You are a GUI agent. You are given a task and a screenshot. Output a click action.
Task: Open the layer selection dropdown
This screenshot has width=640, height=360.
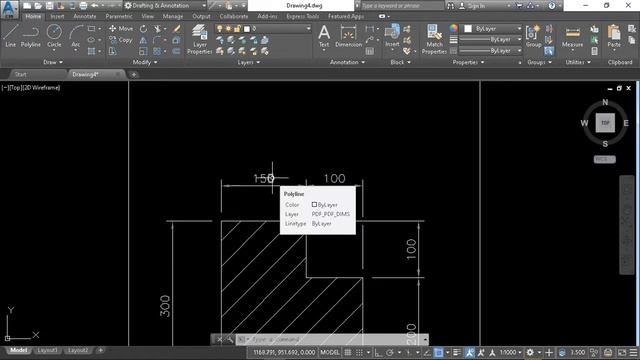(263, 29)
